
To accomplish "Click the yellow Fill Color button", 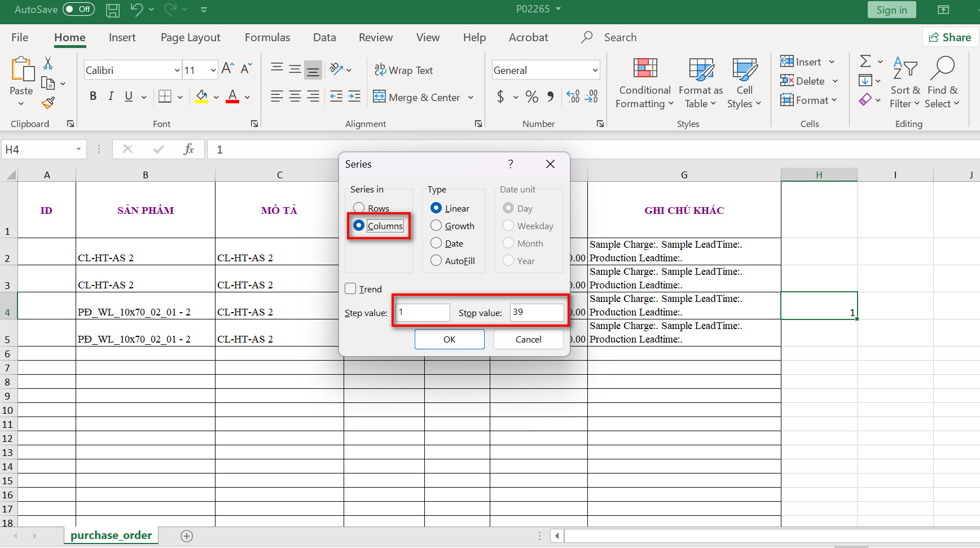I will point(201,97).
